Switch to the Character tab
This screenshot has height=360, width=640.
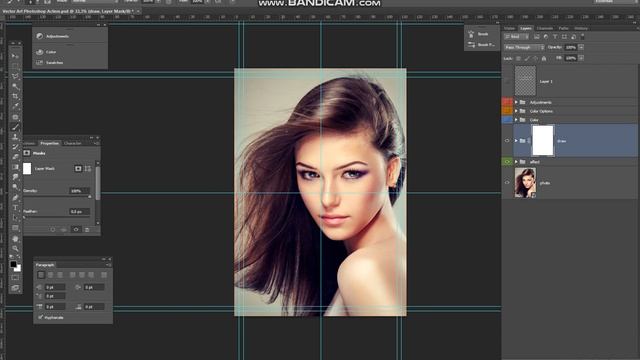(73, 143)
